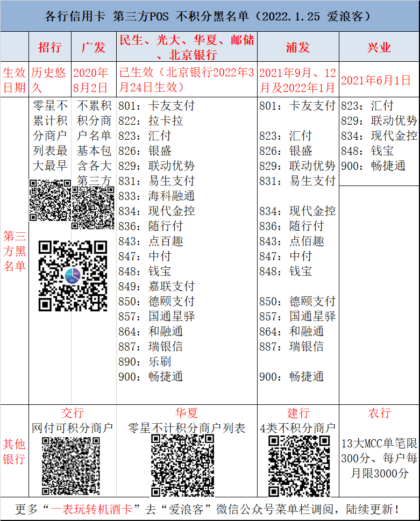Select the 生效日期 row label
The image size is (420, 521).
(x=15, y=80)
